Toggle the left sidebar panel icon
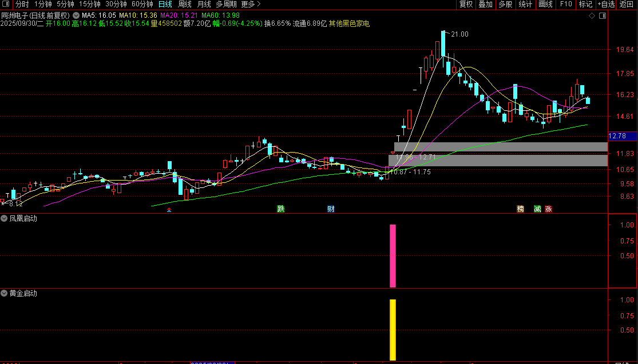Image resolution: width=638 pixels, height=364 pixels. pyautogui.click(x=6, y=4)
